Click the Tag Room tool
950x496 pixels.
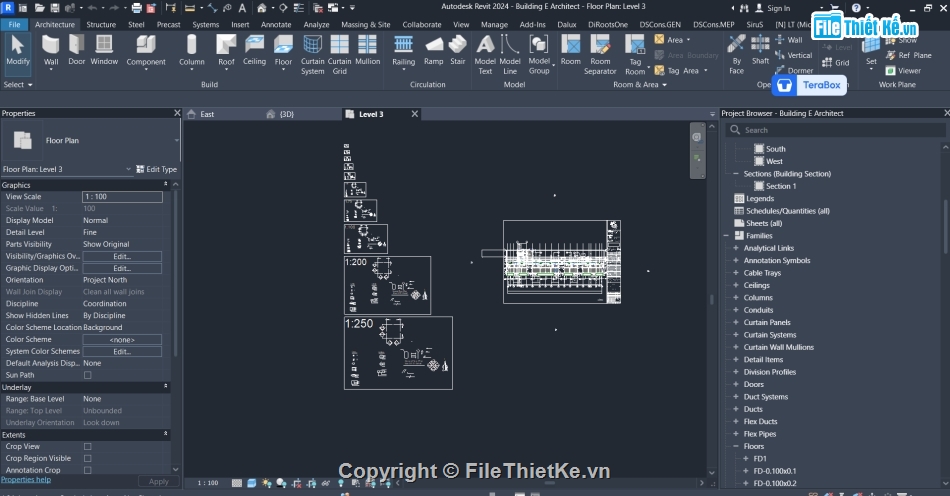635,55
